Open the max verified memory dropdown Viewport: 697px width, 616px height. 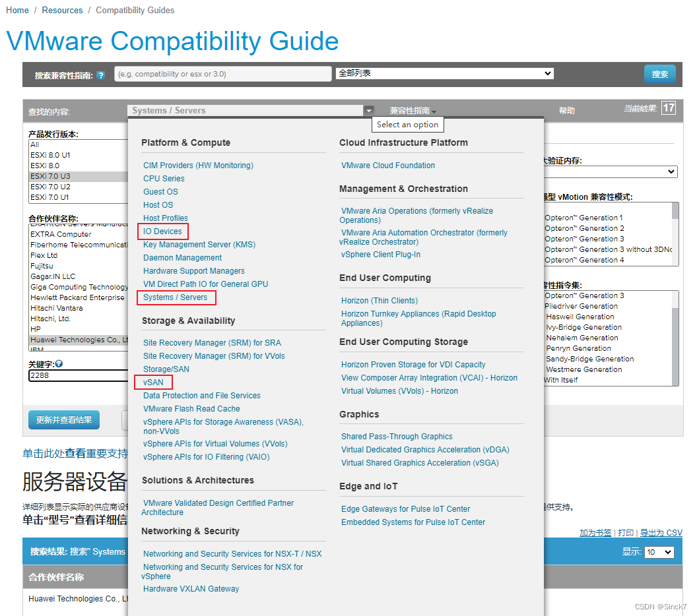611,172
